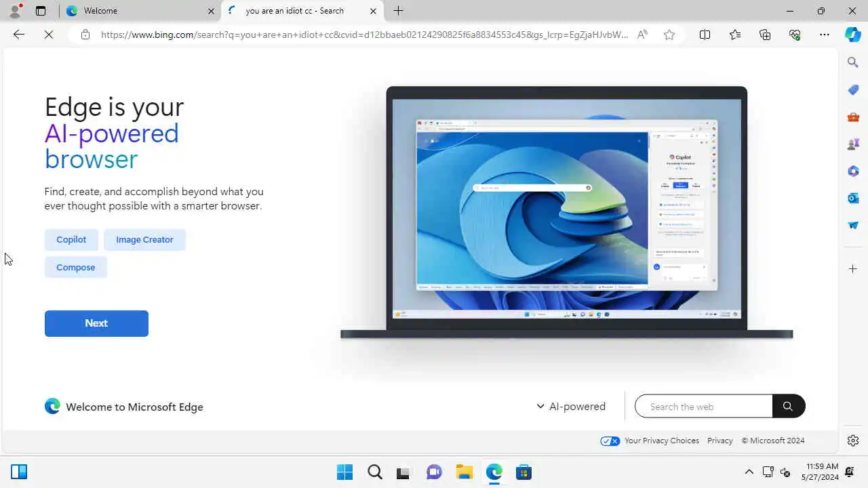Click the Search the web field

click(x=704, y=406)
